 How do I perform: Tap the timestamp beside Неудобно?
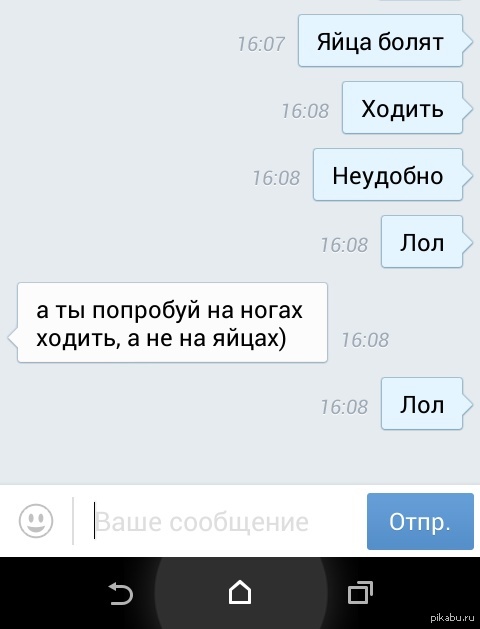[276, 178]
